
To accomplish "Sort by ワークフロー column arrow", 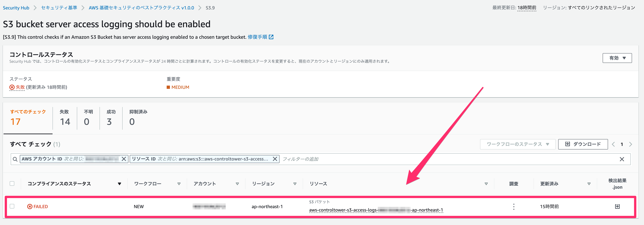I will [x=179, y=184].
